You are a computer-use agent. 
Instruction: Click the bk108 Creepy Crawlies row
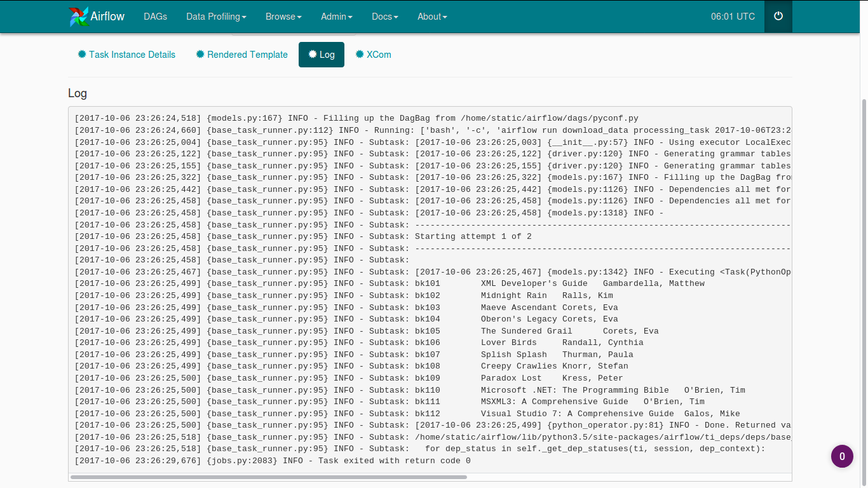point(351,366)
